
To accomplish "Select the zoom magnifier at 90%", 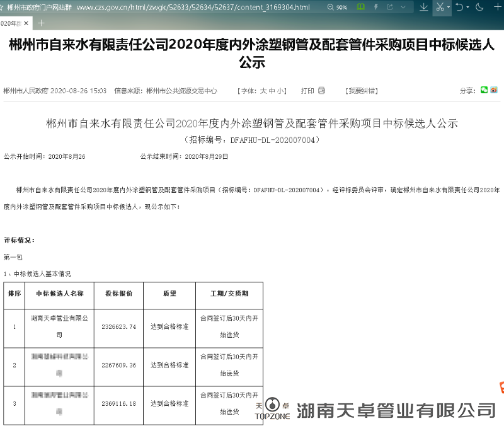I will click(332, 7).
